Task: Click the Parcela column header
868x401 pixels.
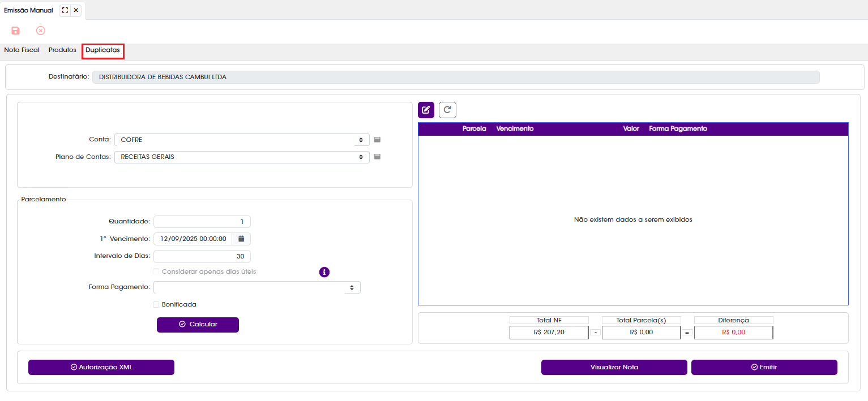Action: click(474, 129)
